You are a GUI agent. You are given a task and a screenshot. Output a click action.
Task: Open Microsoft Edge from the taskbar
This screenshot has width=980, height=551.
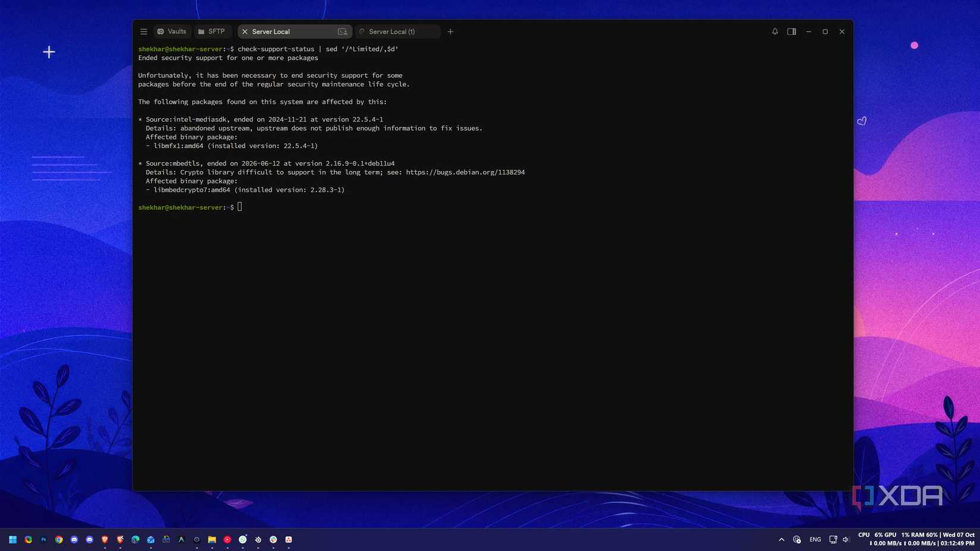(x=135, y=540)
